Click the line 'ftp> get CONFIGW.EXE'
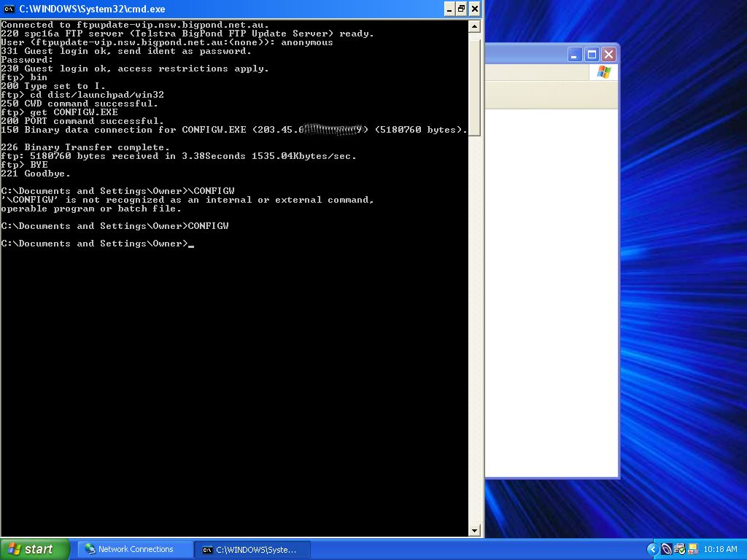747x560 pixels. pyautogui.click(x=60, y=112)
